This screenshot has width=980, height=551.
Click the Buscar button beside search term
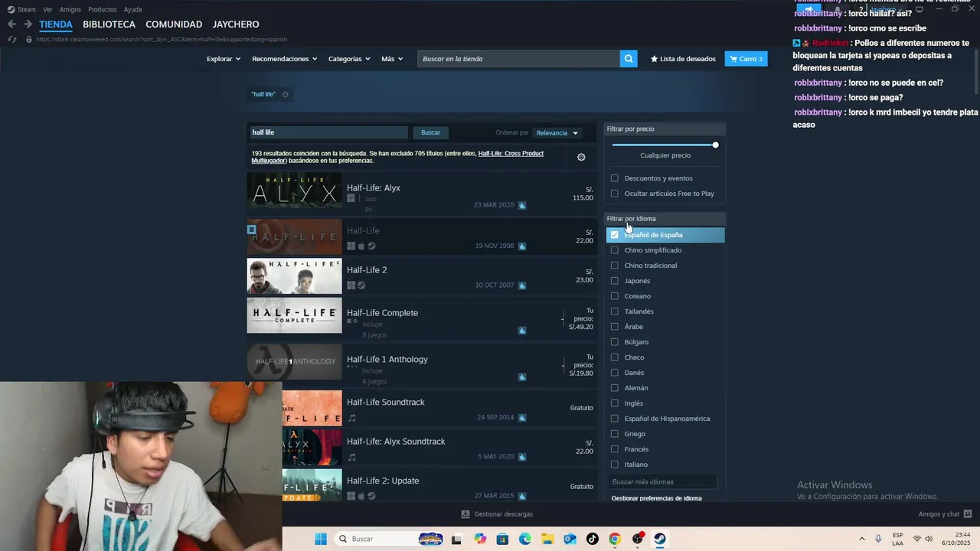(430, 132)
